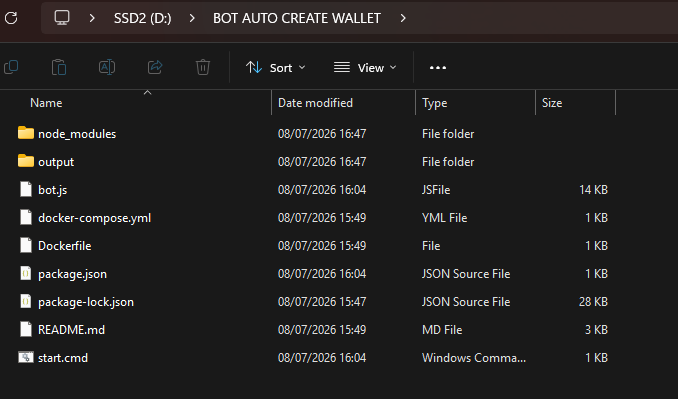Image resolution: width=678 pixels, height=399 pixels.
Task: Select the README.md file name
Action: (71, 330)
